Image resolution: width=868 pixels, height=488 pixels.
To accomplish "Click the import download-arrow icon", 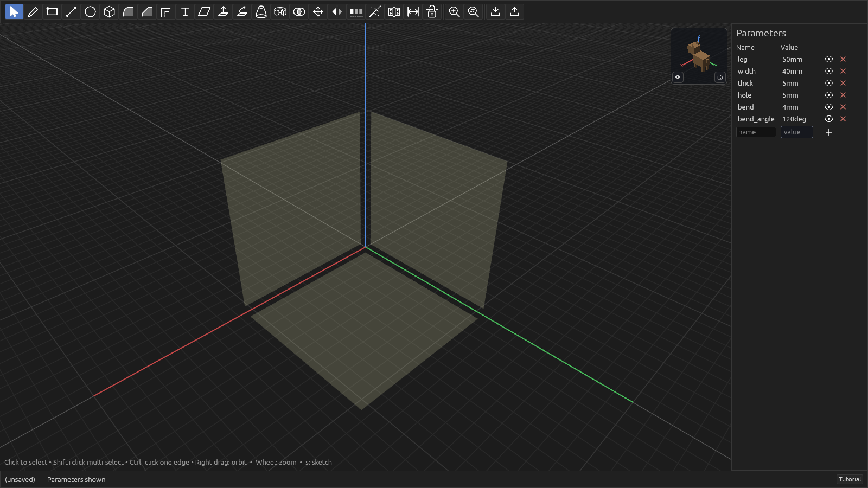I will point(495,11).
